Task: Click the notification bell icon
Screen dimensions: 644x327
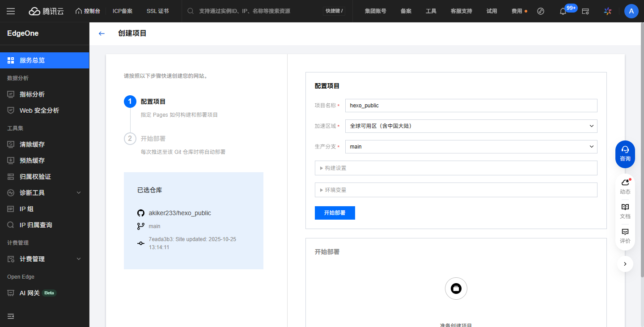Action: pos(563,11)
